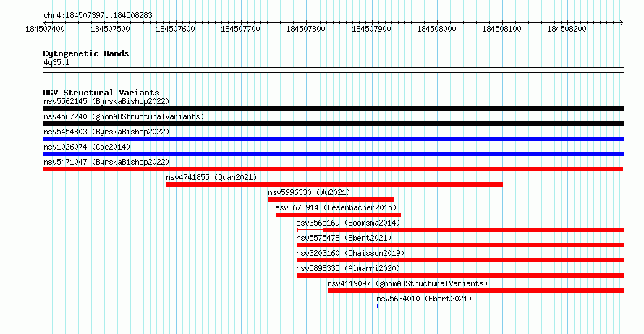Select the red bar of esv3673914
Viewport: 644px width, 334px height.
pos(338,215)
